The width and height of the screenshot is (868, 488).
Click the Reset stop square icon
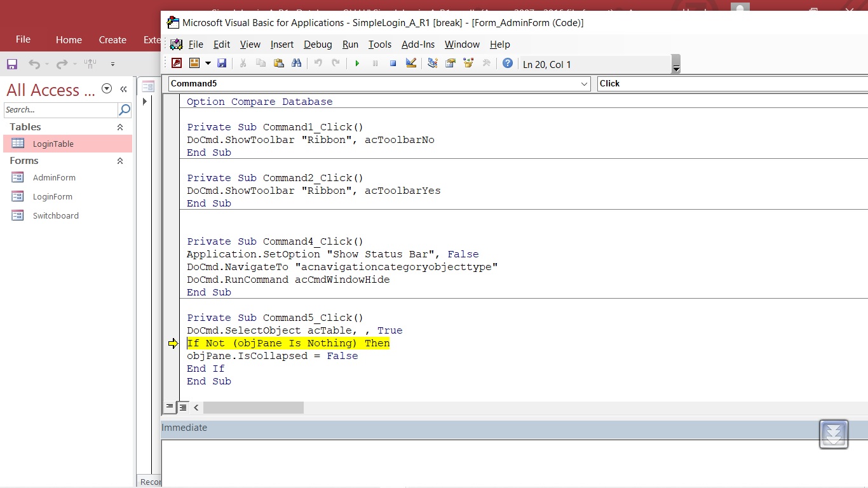pos(393,63)
